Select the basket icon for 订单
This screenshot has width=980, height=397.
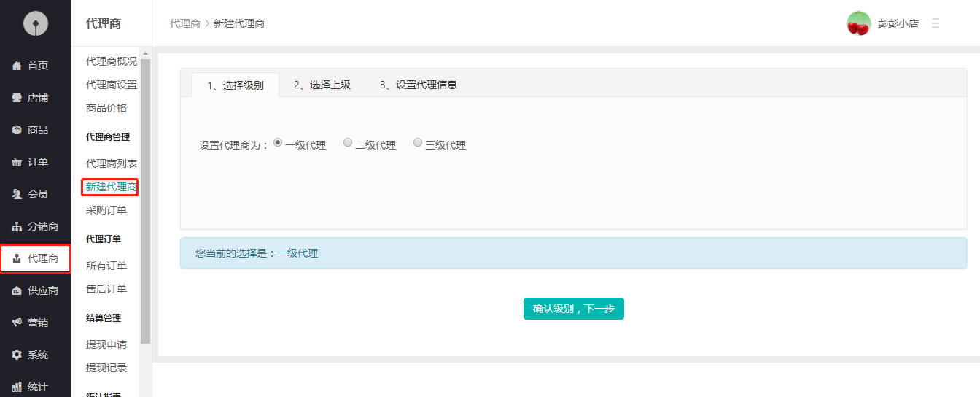click(17, 162)
